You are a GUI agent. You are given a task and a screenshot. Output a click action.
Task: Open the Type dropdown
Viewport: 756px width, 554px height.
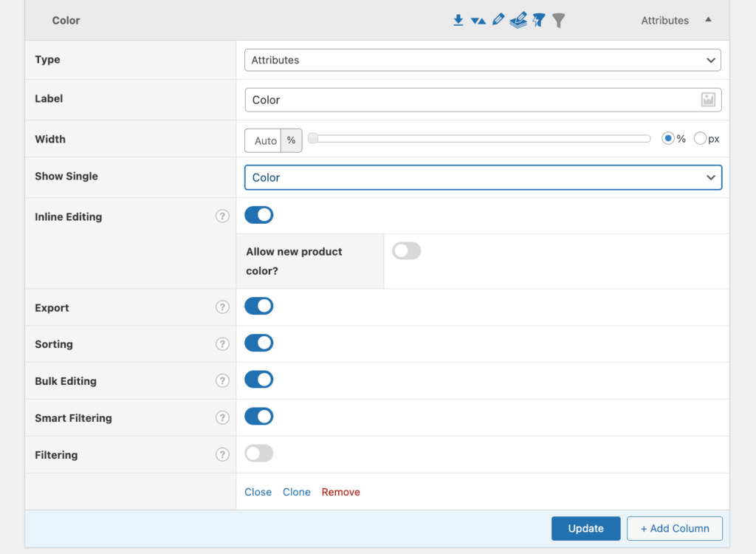482,60
